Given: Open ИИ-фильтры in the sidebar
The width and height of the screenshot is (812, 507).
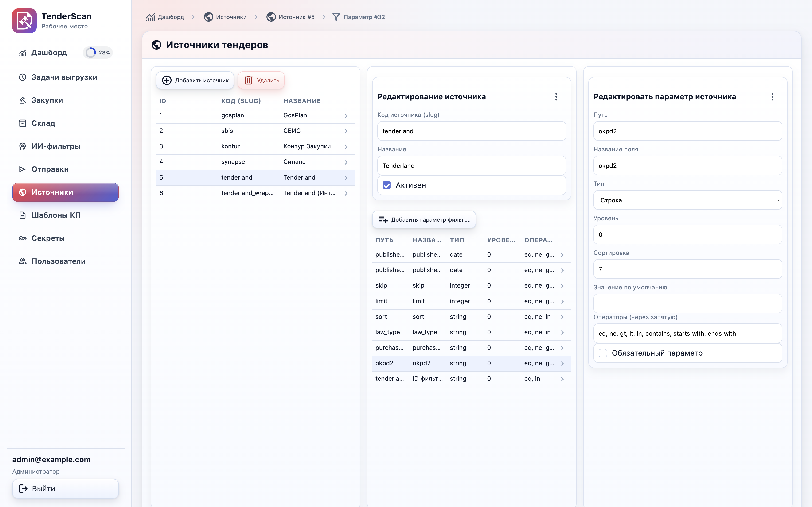Looking at the screenshot, I should 56,146.
